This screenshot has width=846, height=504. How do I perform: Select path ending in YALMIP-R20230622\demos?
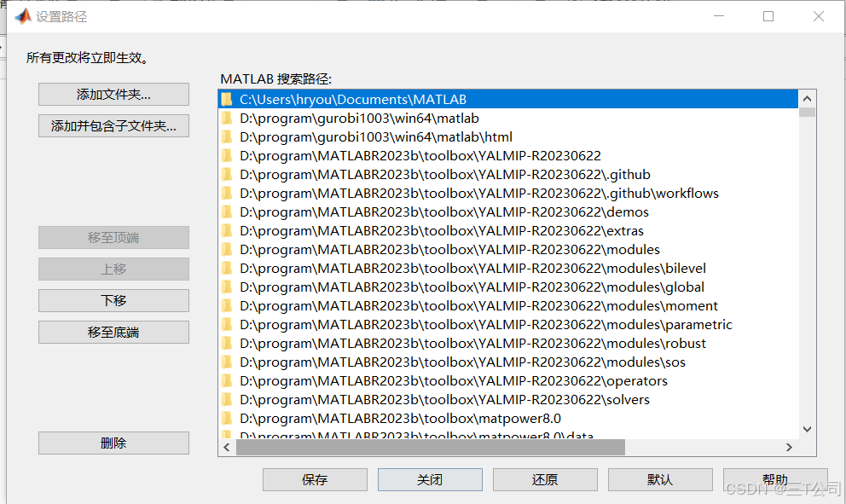click(508, 212)
